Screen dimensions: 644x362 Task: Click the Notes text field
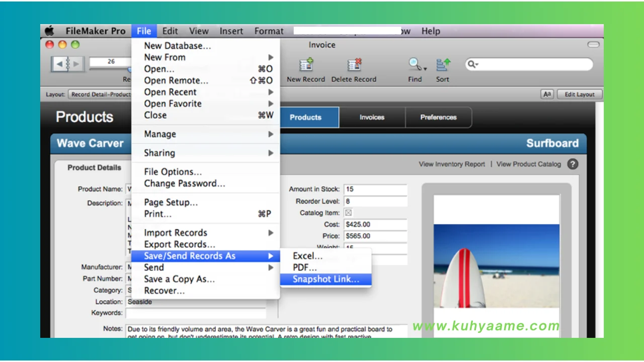(267, 331)
